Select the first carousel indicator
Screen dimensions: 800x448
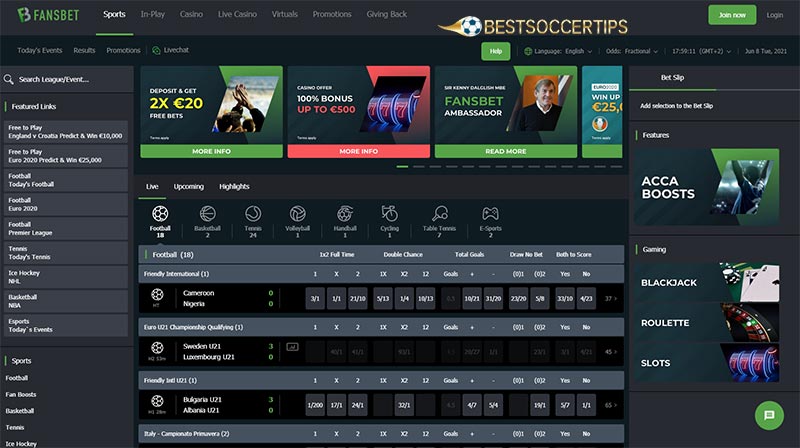[x=403, y=166]
